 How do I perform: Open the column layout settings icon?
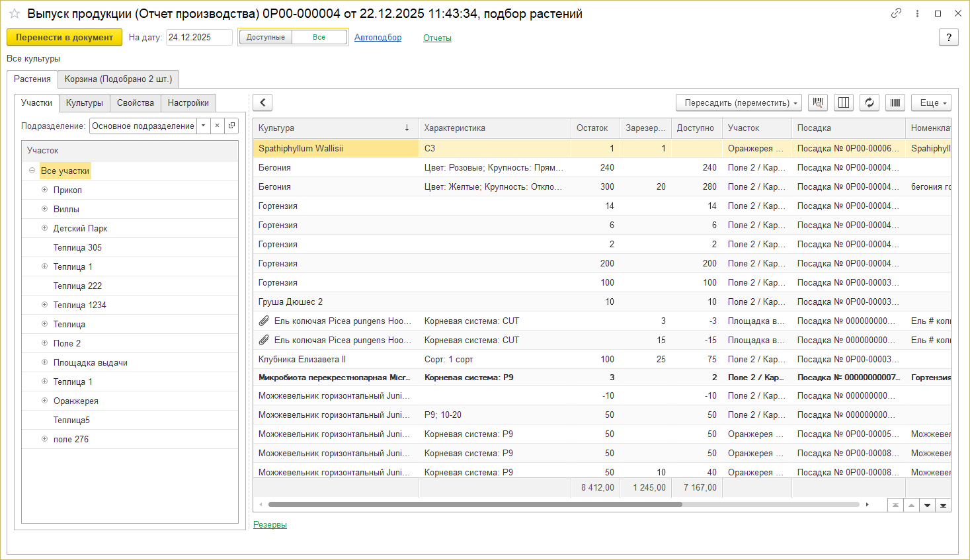click(844, 102)
